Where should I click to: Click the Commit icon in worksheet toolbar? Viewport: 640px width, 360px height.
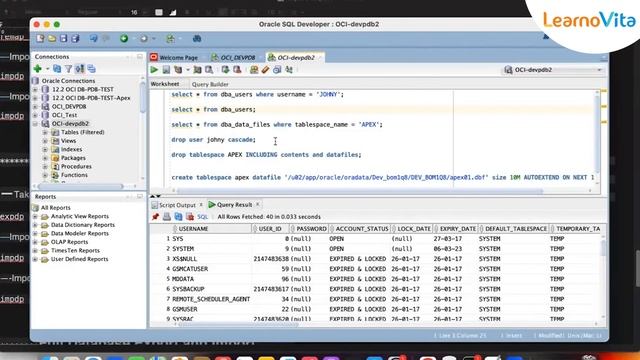[x=225, y=70]
